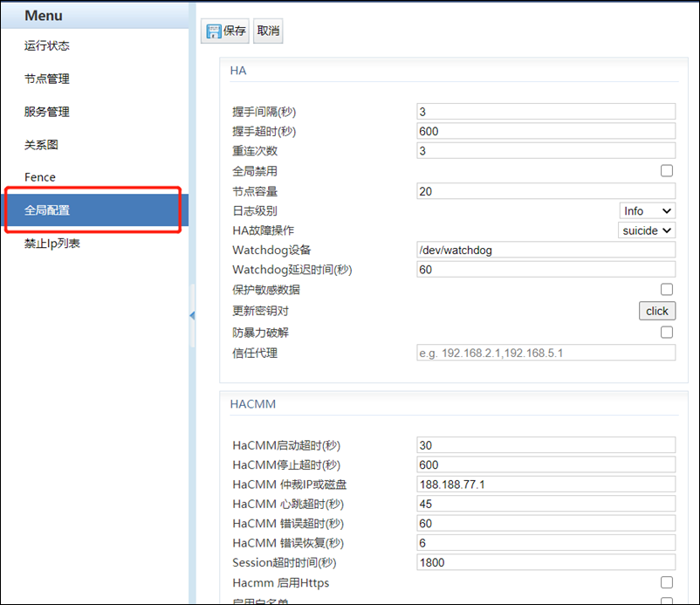
Task: Click the 信任代理 input field
Action: [546, 353]
